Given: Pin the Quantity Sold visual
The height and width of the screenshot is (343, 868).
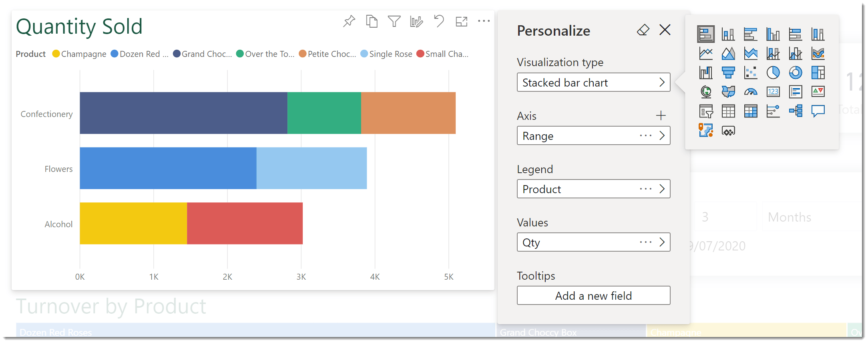Looking at the screenshot, I should pyautogui.click(x=349, y=21).
